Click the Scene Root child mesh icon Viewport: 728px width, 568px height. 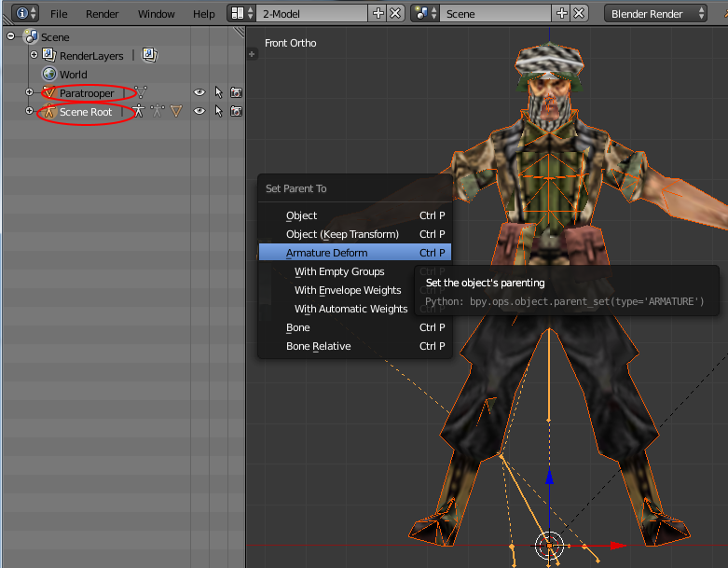[x=176, y=111]
